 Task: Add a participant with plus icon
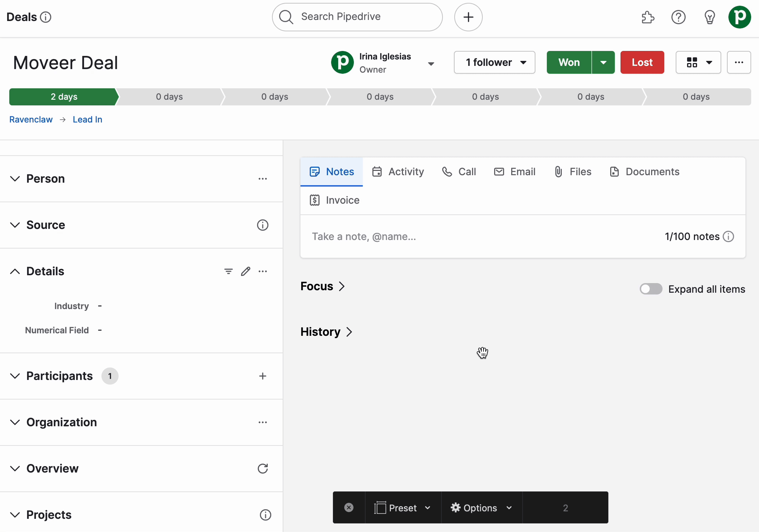point(263,376)
